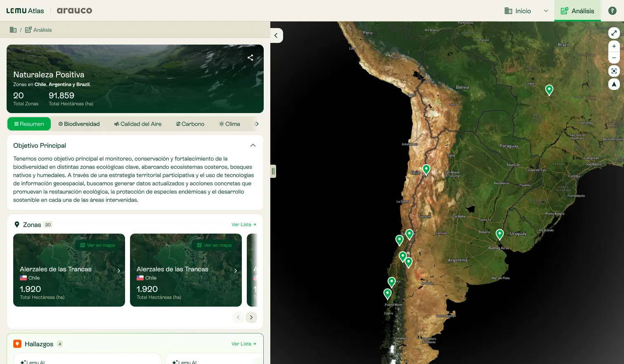Show more tabs with right arrow
Viewport: 624px width, 364px height.
pos(256,124)
